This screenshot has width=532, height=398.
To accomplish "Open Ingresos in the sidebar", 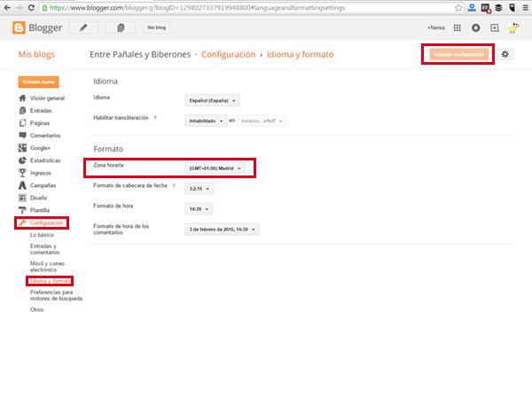I will [41, 173].
